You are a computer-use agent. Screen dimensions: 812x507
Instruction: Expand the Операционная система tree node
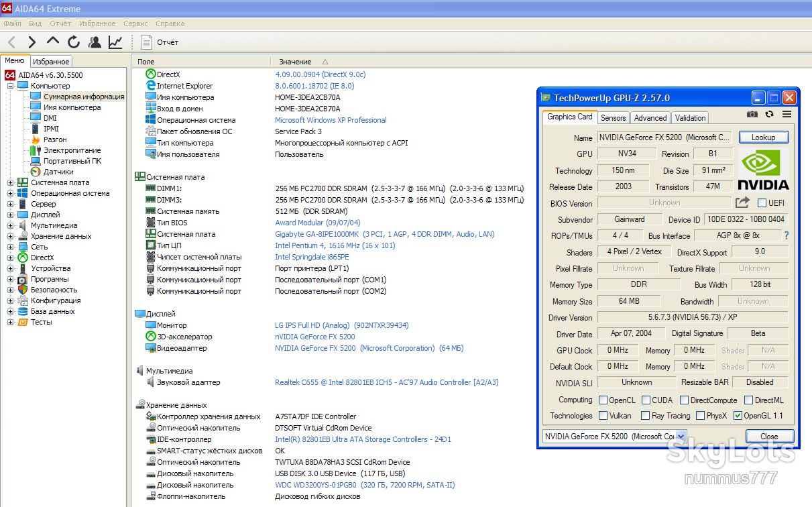coord(10,193)
